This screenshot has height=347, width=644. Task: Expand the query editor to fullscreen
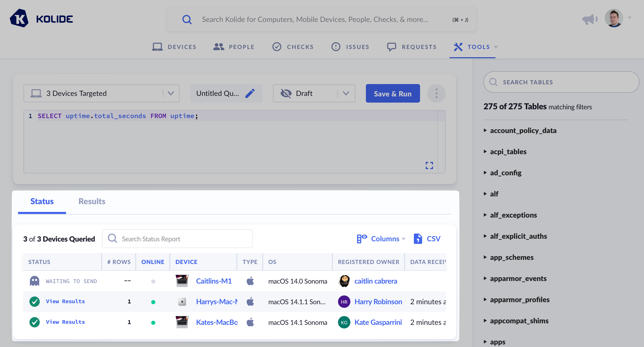pos(429,165)
